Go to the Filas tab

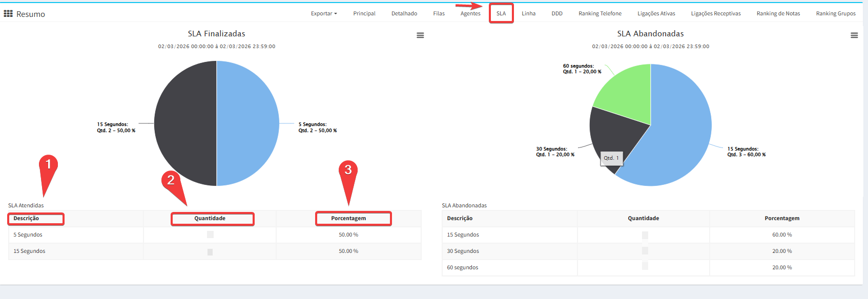point(439,14)
